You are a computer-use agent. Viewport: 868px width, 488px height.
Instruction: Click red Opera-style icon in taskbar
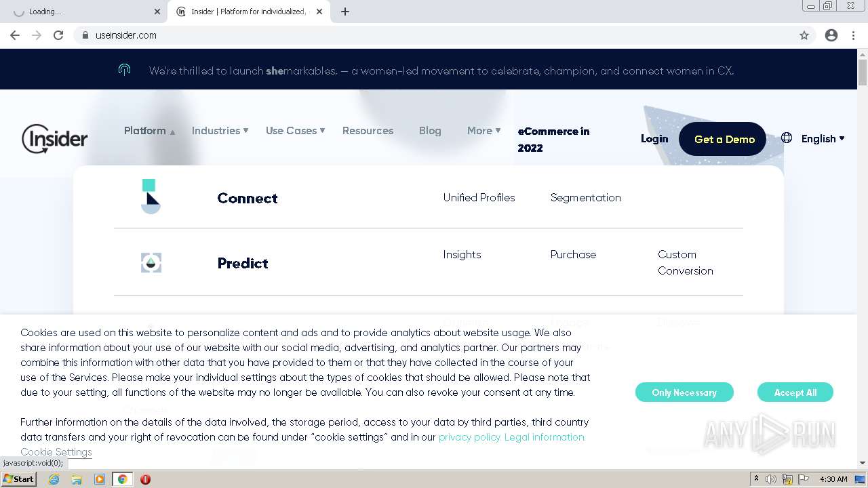(x=145, y=479)
